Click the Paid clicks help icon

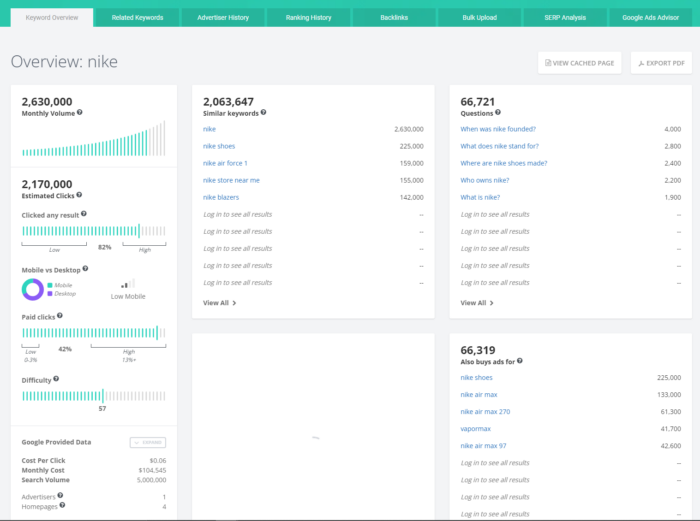[x=60, y=316]
